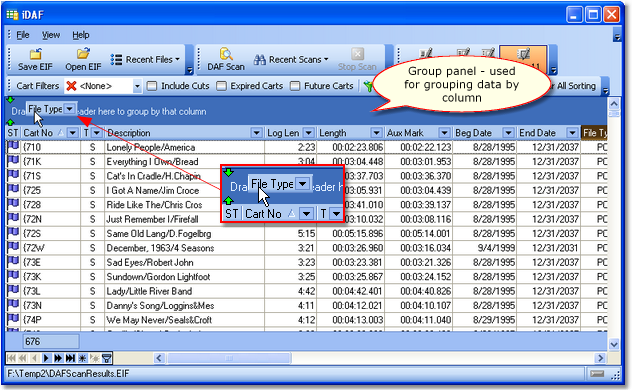The height and width of the screenshot is (392, 632).
Task: Click the Open EIF folder icon
Action: pyautogui.click(x=83, y=54)
